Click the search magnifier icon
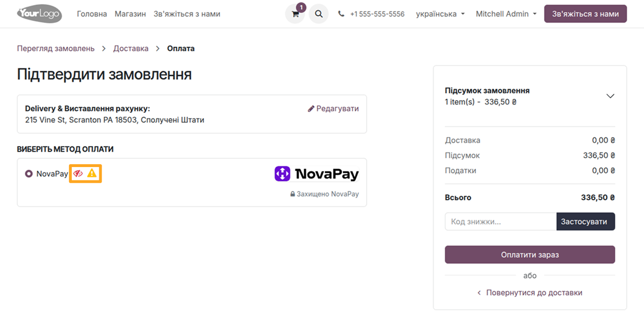Screen dimensions: 644x327 (x=318, y=14)
